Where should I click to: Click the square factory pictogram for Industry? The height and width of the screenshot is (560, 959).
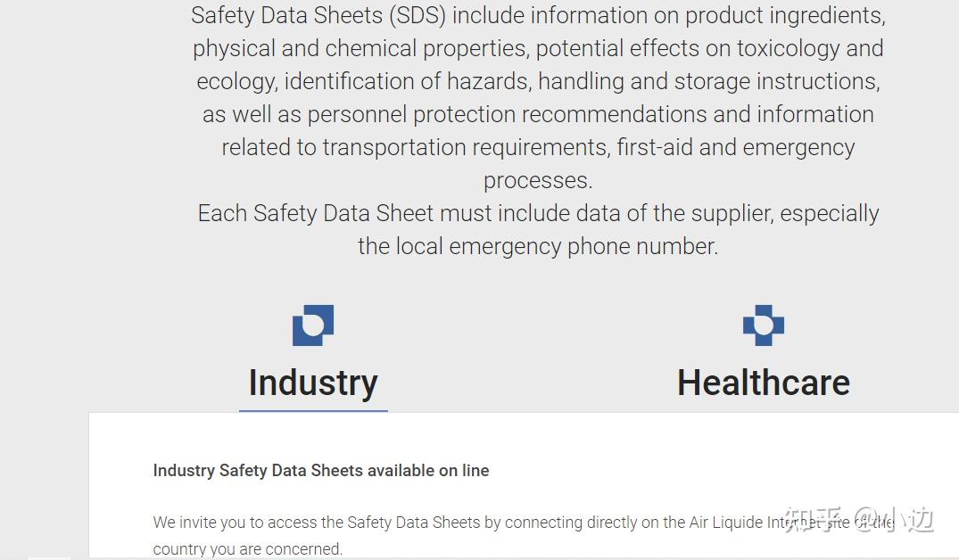pyautogui.click(x=312, y=325)
